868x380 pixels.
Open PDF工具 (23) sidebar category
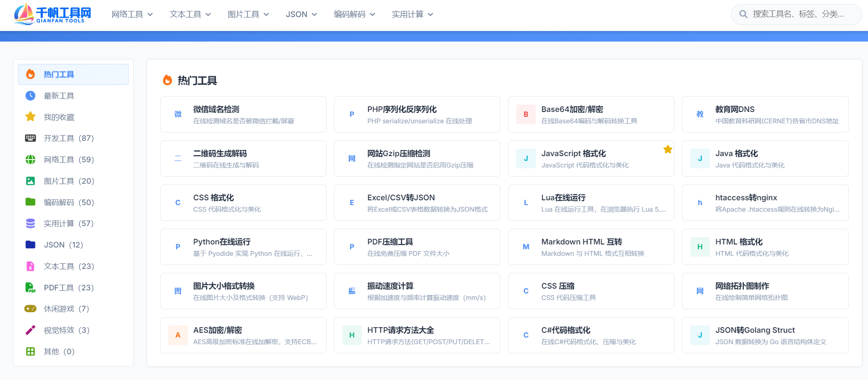[73, 288]
